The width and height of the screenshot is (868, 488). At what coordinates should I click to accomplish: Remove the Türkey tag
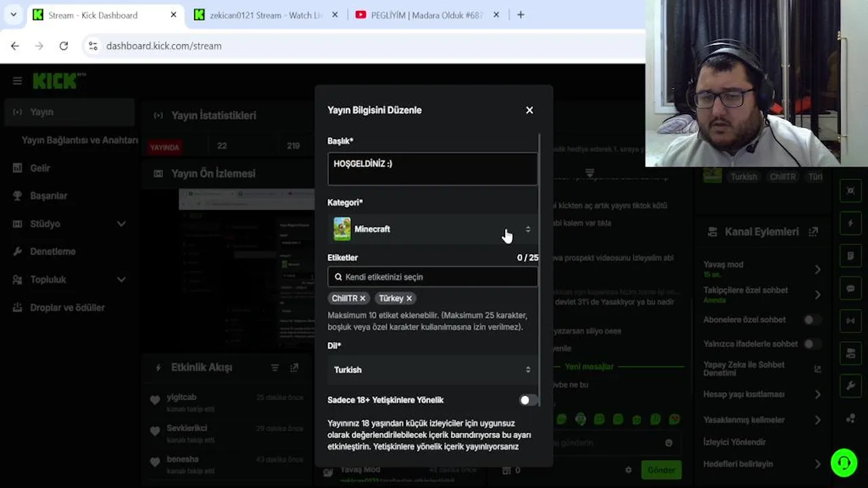click(x=409, y=298)
